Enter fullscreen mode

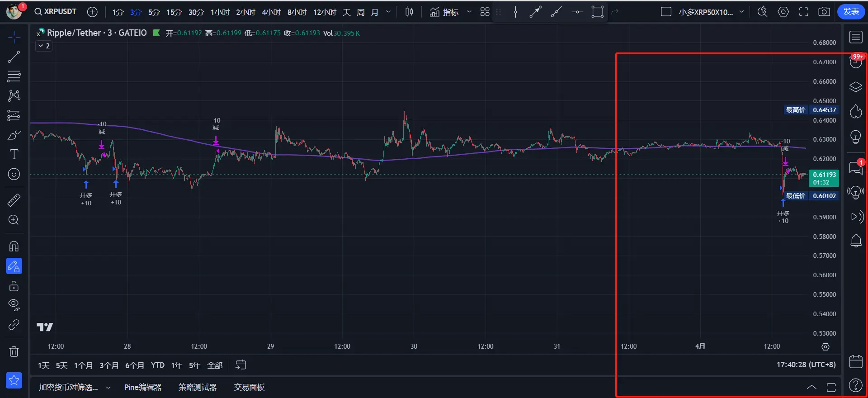[804, 12]
